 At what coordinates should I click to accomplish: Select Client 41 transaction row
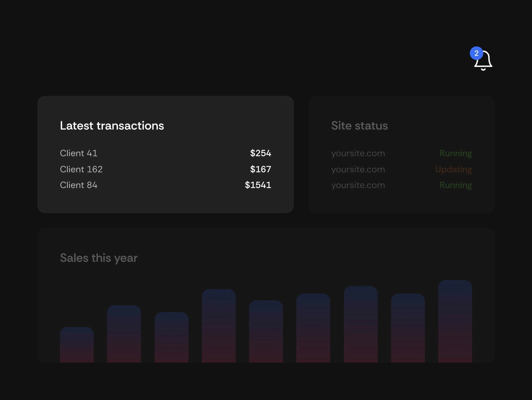tap(79, 153)
